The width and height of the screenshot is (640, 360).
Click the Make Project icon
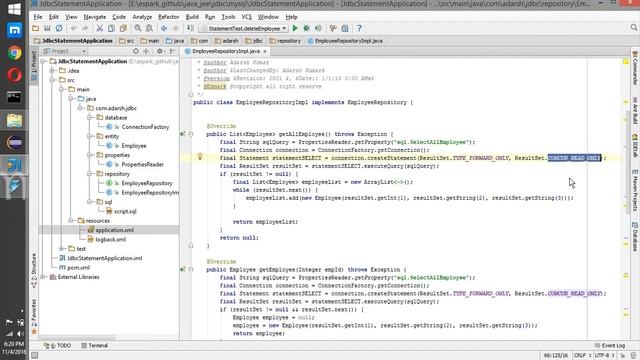190,28
